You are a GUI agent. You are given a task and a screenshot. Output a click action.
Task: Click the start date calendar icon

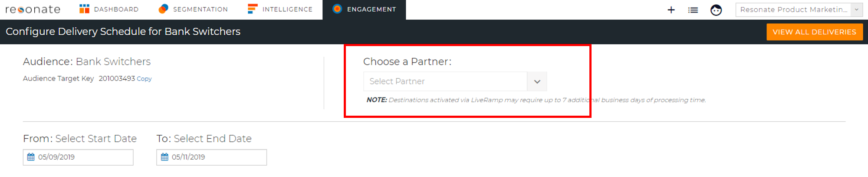pos(31,157)
